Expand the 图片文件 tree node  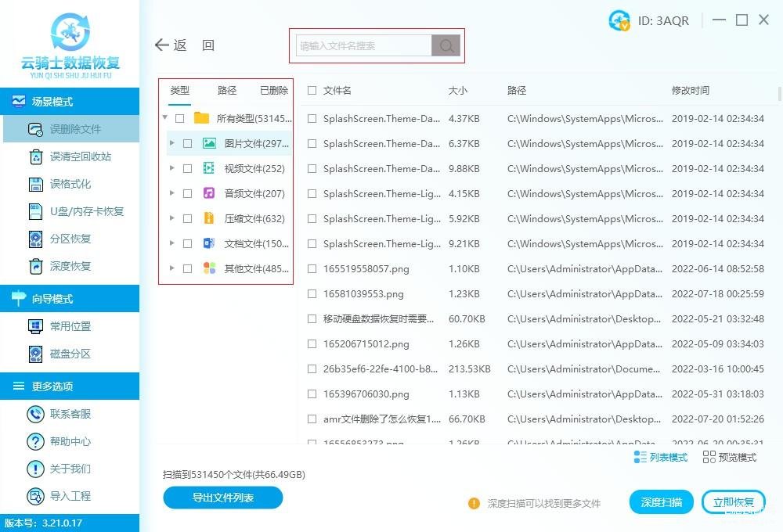click(x=171, y=143)
